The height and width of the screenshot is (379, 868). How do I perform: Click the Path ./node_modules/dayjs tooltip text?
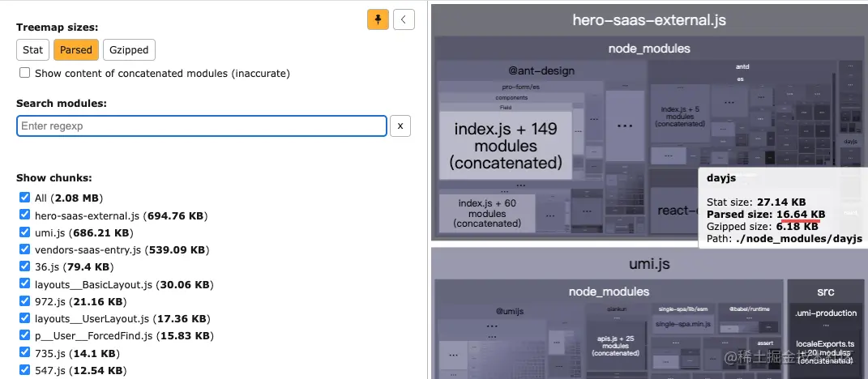(x=785, y=239)
